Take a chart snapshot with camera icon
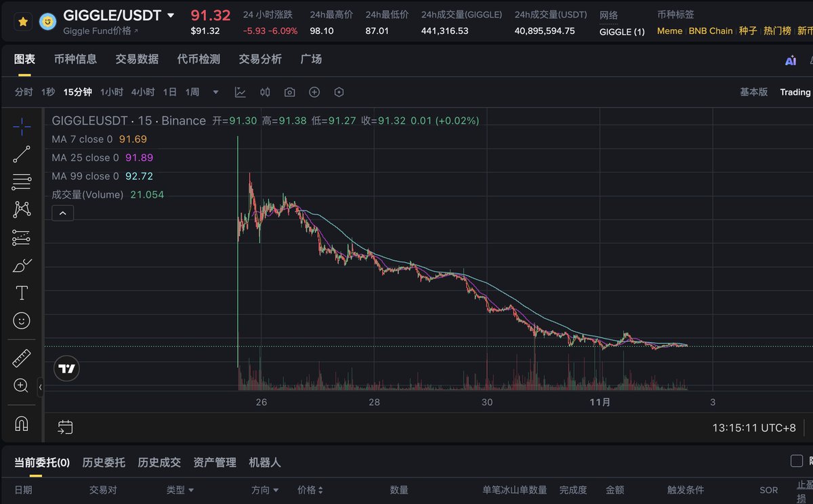Image resolution: width=813 pixels, height=504 pixels. (289, 92)
